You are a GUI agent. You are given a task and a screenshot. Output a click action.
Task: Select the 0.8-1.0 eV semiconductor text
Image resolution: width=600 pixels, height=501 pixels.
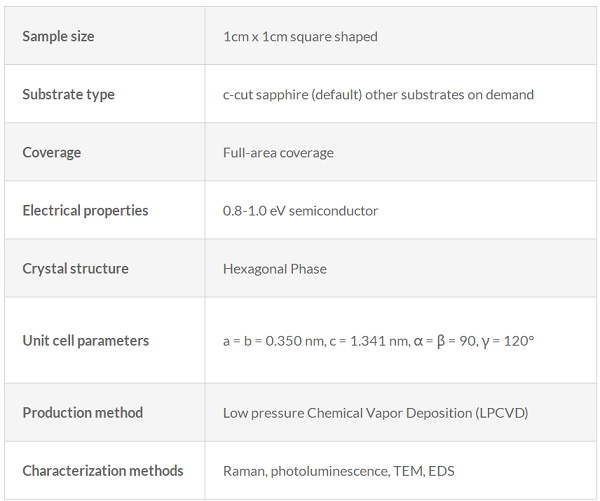pyautogui.click(x=300, y=211)
